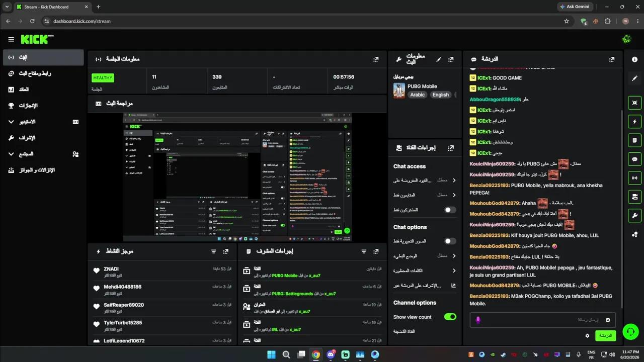Pop out the معلومات البث stream info panel
Image resolution: width=644 pixels, height=362 pixels.
tap(451, 59)
